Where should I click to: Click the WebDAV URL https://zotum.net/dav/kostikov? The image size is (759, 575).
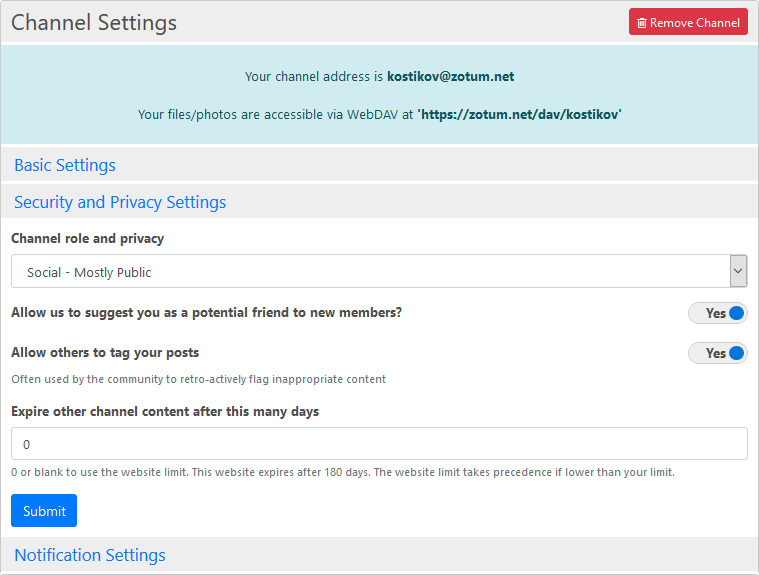(x=520, y=115)
